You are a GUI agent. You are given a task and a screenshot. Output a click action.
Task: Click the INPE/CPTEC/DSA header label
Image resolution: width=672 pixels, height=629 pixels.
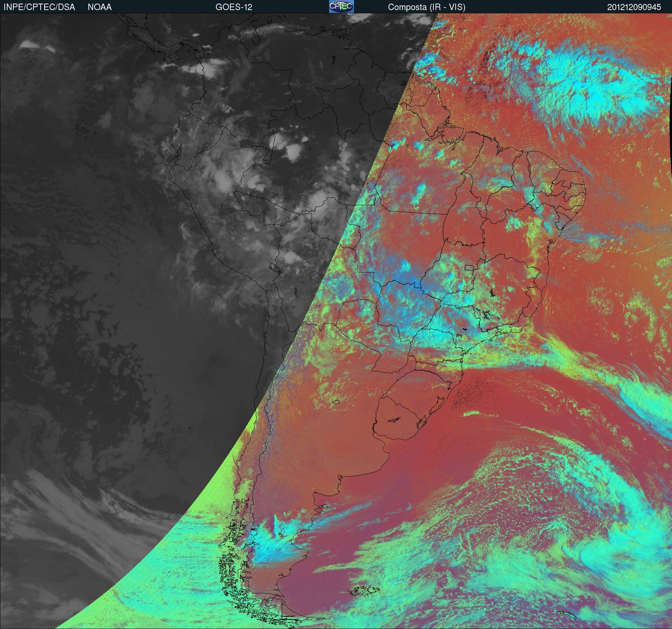pyautogui.click(x=39, y=7)
